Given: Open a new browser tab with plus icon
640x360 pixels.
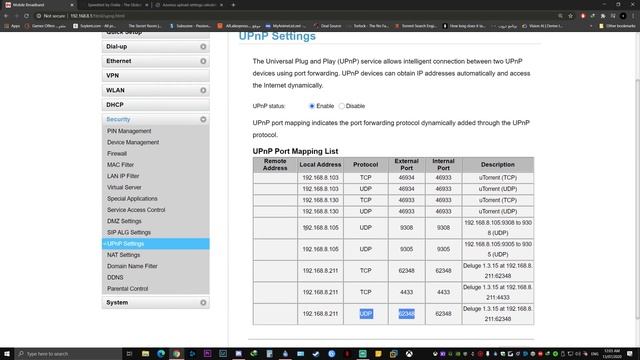Looking at the screenshot, I should coord(233,5).
